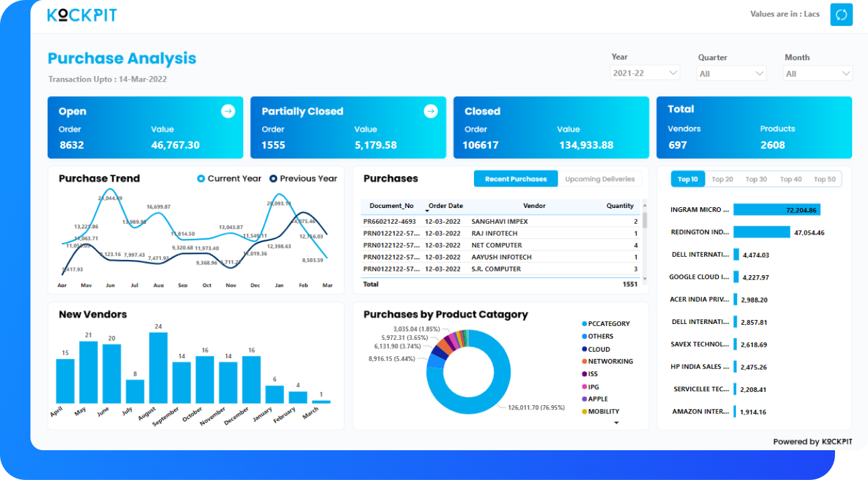The height and width of the screenshot is (480, 868).
Task: Select the Top 30 tab
Action: click(x=756, y=179)
